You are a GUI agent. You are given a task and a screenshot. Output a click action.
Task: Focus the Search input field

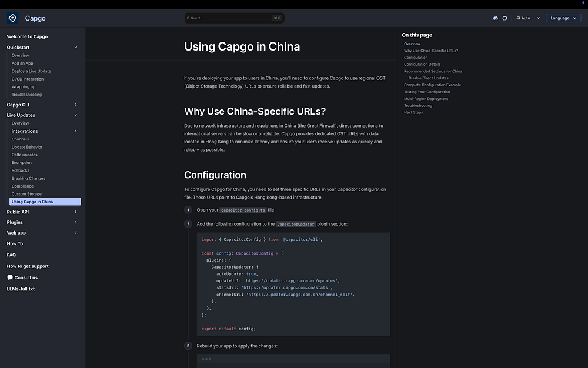(230, 18)
